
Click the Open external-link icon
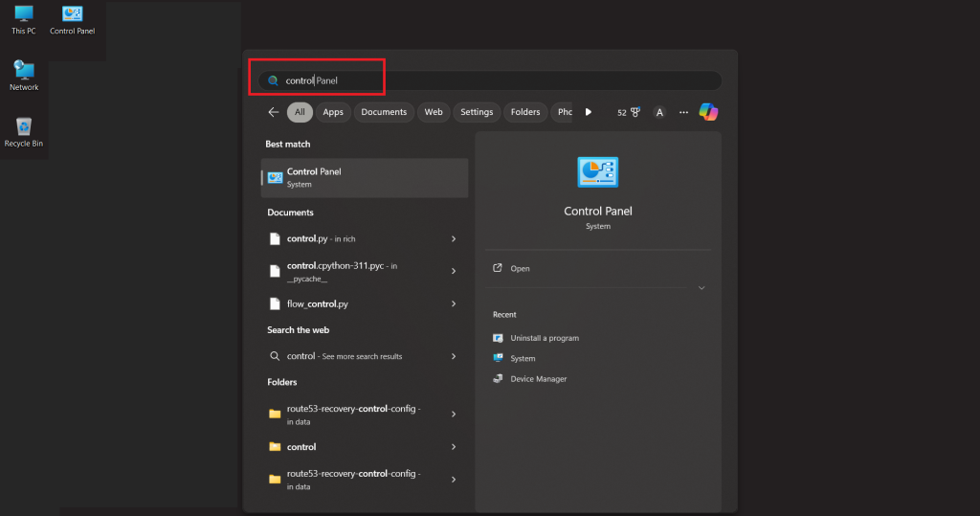click(x=498, y=268)
